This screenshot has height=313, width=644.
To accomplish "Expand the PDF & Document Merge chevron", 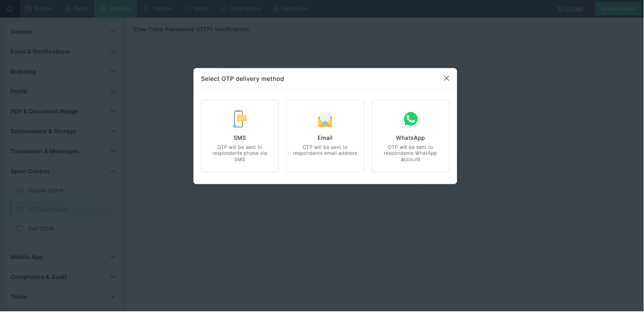I will 113,111.
